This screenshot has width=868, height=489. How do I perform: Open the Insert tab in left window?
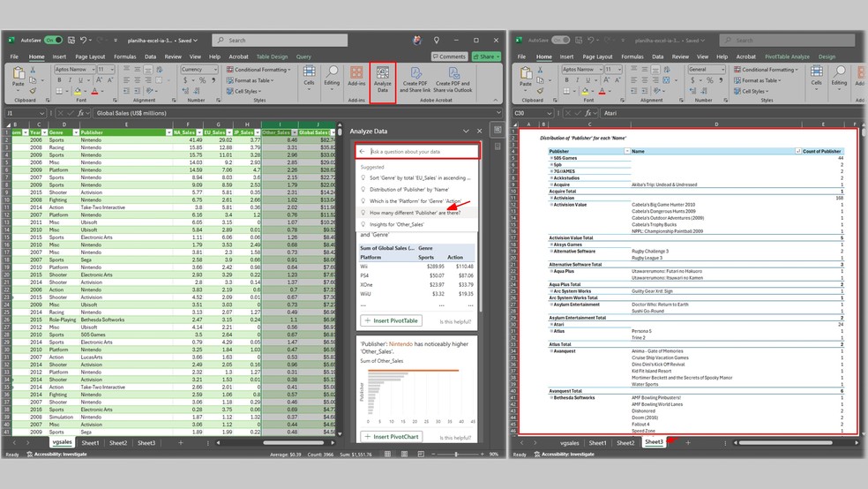(x=59, y=56)
